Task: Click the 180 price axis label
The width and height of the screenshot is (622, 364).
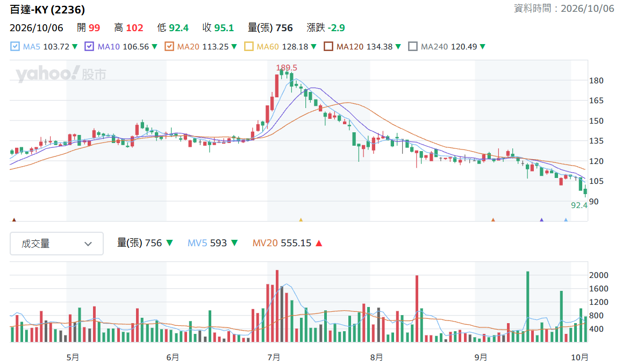Action: 596,81
